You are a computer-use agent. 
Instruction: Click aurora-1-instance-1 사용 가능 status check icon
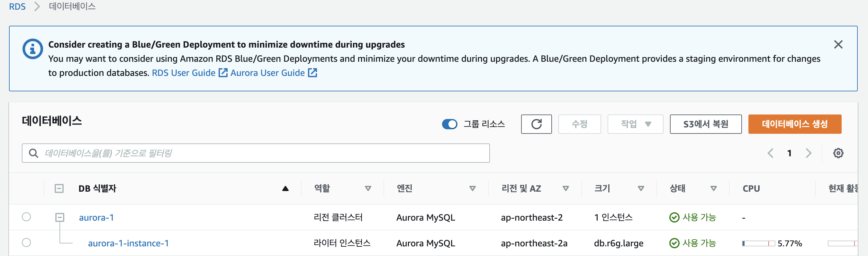[674, 243]
